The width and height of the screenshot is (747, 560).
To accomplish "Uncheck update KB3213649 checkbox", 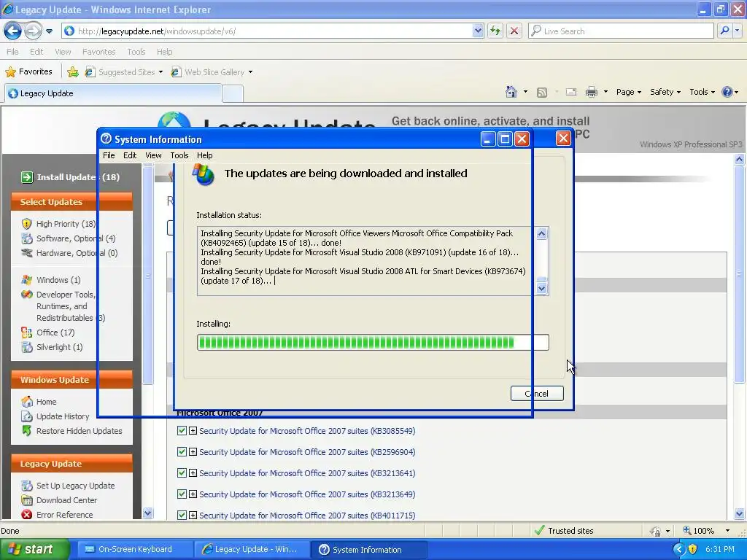I will pyautogui.click(x=182, y=494).
